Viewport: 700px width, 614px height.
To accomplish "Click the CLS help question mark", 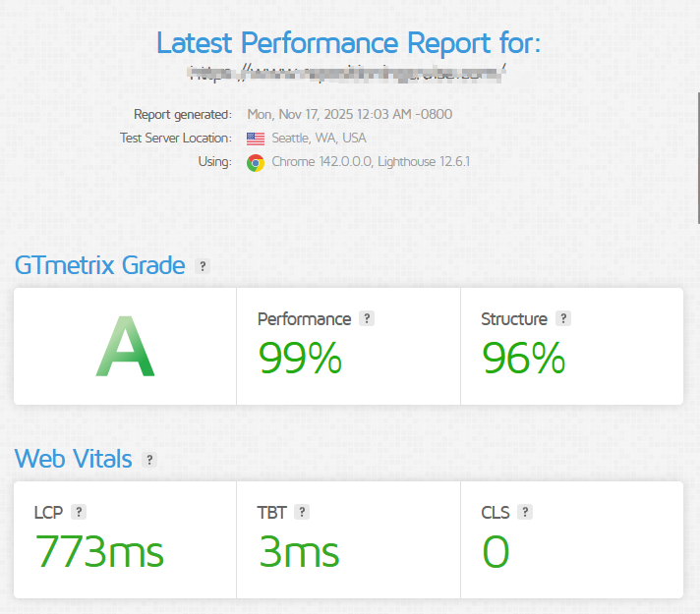I will coord(525,512).
